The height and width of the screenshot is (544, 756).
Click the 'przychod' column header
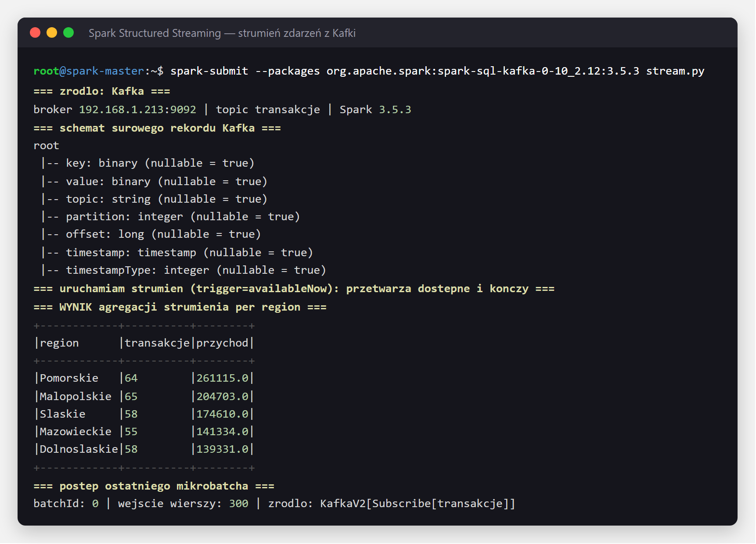click(x=222, y=343)
